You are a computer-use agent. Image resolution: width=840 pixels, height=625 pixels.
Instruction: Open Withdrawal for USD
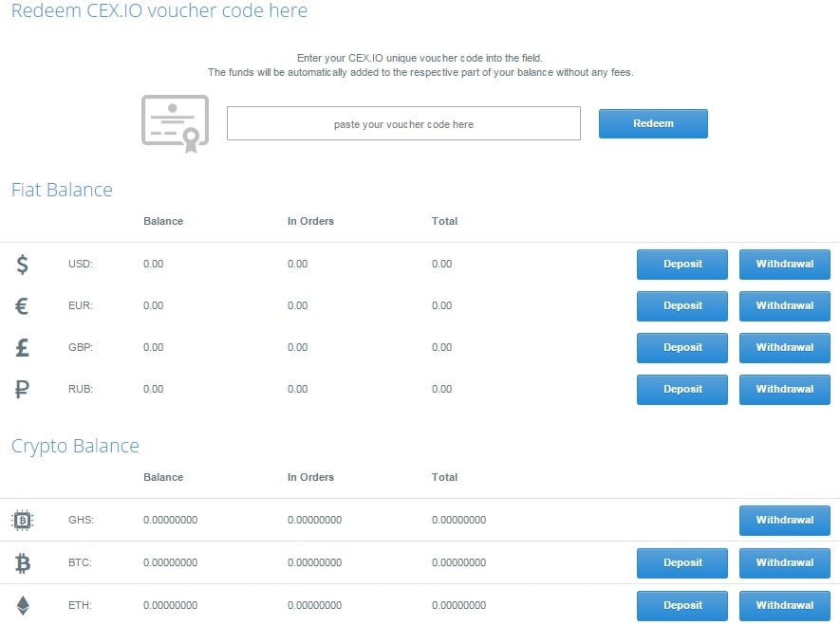click(784, 265)
